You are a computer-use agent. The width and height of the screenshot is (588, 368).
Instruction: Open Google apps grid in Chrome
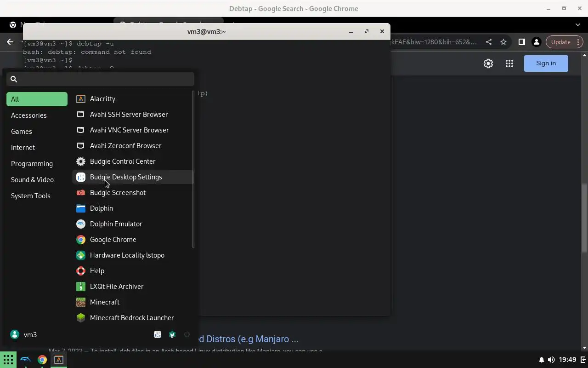coord(509,64)
